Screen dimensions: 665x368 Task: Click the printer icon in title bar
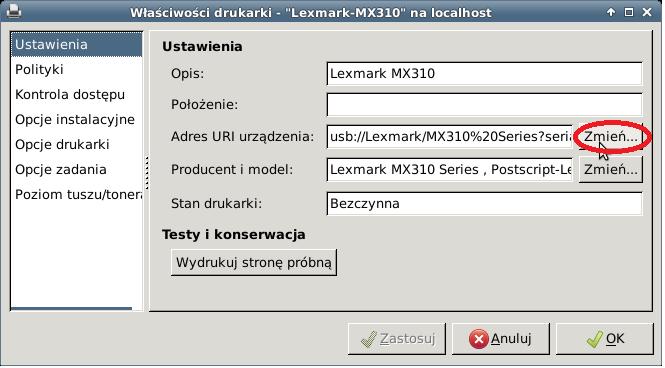tap(14, 11)
